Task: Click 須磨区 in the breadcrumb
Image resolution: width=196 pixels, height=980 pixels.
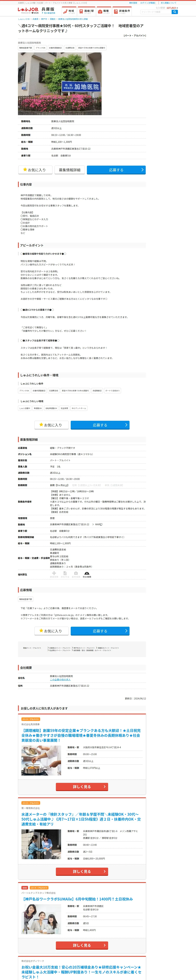Action: (x=53, y=19)
